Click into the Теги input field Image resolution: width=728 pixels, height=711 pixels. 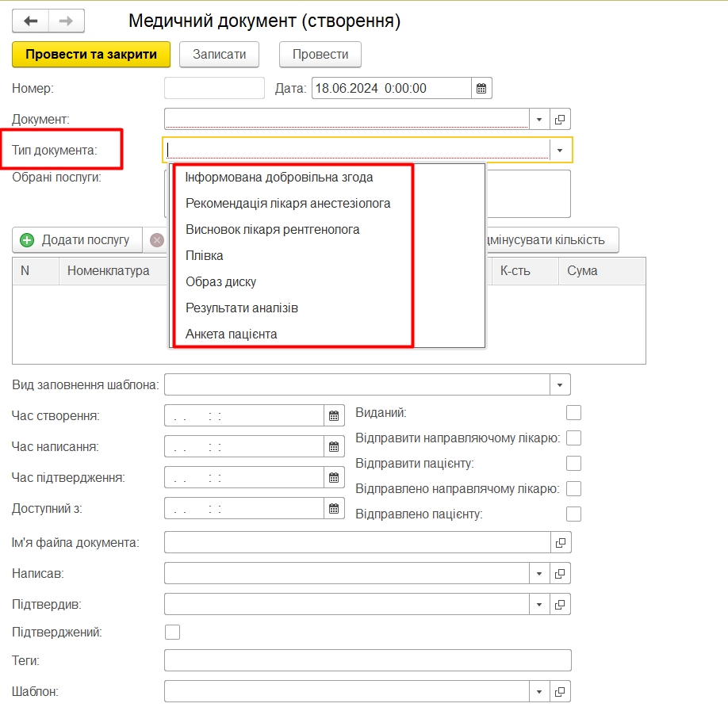(367, 660)
